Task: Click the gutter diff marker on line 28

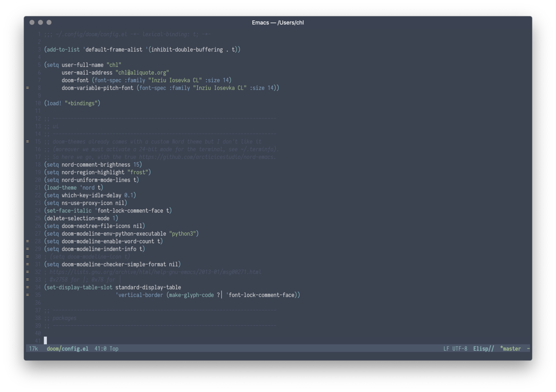Action: pos(28,241)
